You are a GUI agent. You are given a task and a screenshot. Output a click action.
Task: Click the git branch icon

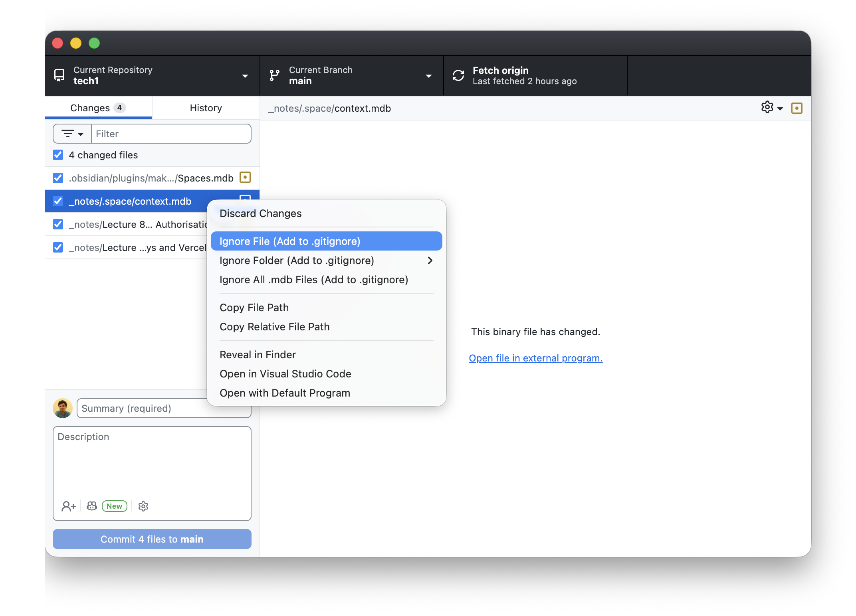click(x=274, y=75)
